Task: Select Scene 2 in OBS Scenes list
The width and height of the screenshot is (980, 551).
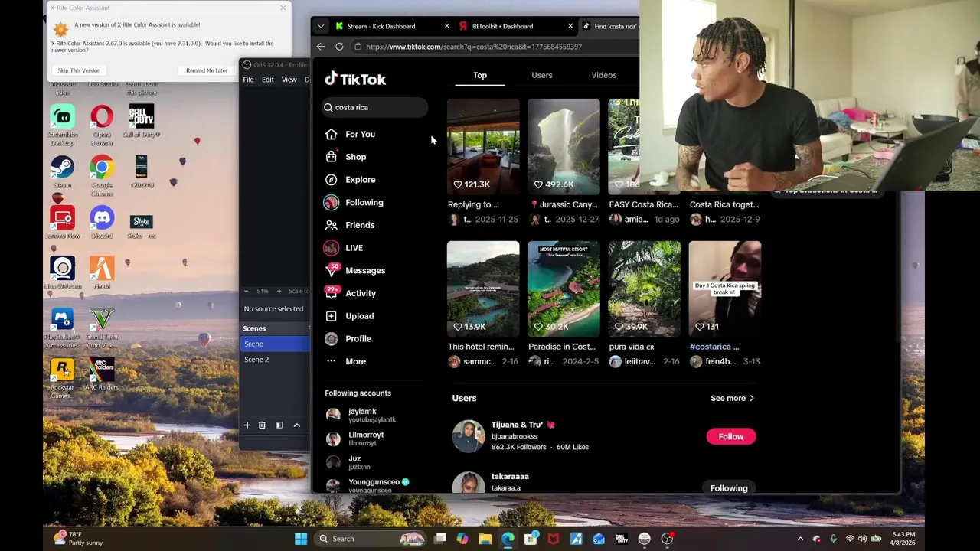Action: (276, 360)
